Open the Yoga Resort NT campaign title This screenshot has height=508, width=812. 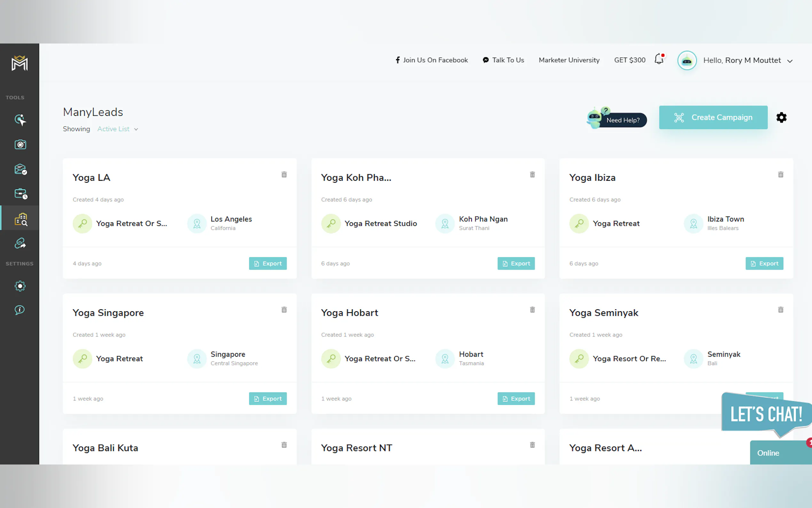click(x=356, y=448)
